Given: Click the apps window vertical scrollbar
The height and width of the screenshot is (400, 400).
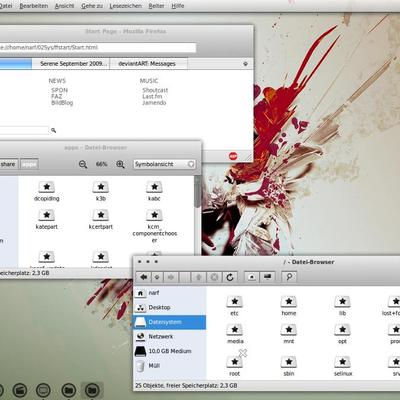Looking at the screenshot, I should 198,192.
